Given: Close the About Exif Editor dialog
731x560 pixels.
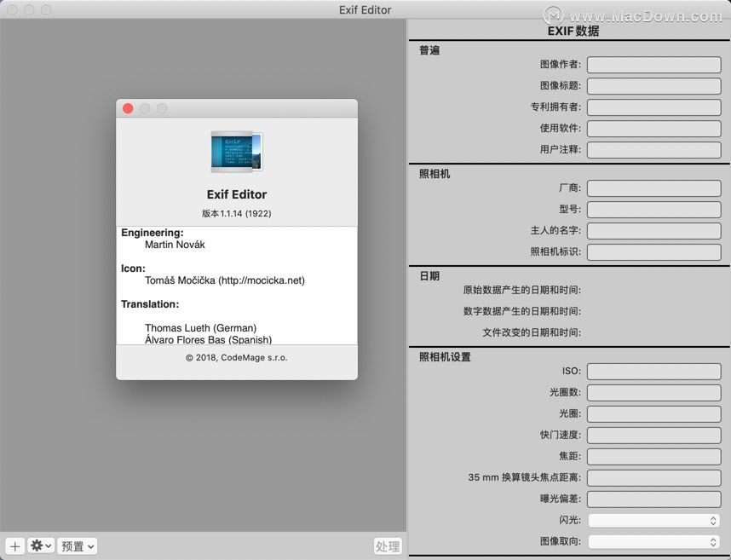Looking at the screenshot, I should (128, 108).
